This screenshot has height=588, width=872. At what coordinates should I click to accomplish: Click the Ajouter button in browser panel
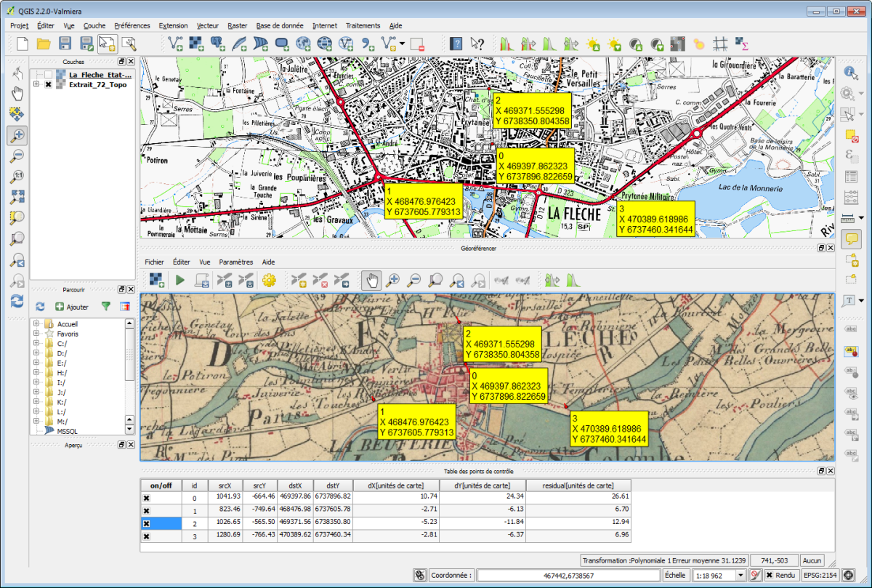click(x=72, y=307)
